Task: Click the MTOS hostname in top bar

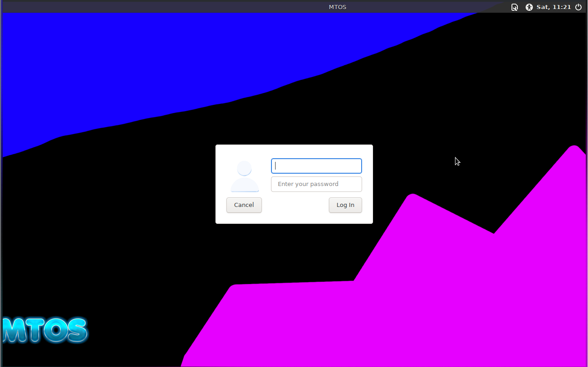Action: coord(337,7)
